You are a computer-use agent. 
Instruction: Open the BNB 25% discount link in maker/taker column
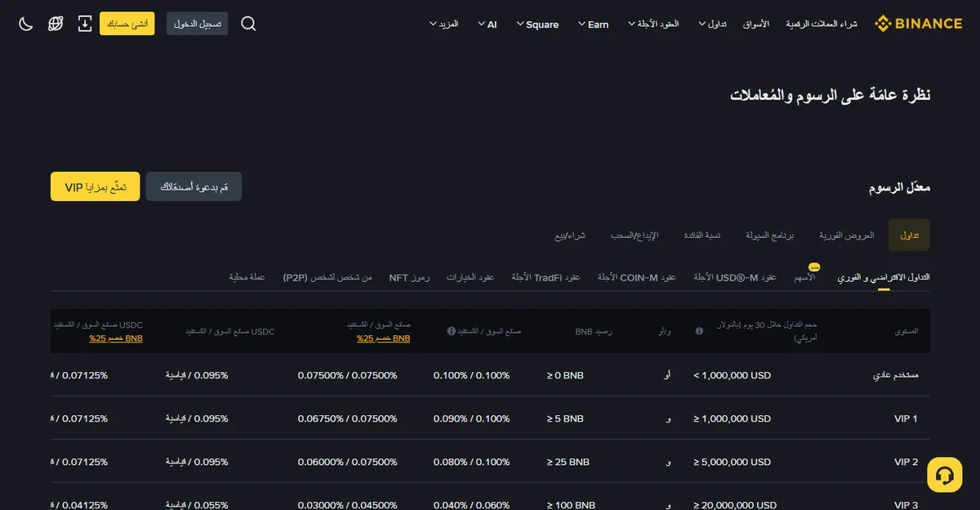tap(383, 338)
